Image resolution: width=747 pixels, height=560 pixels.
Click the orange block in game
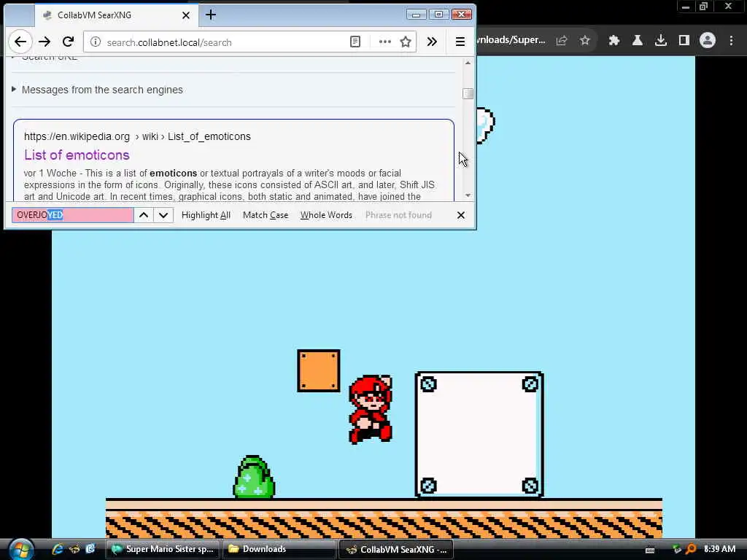pyautogui.click(x=319, y=370)
